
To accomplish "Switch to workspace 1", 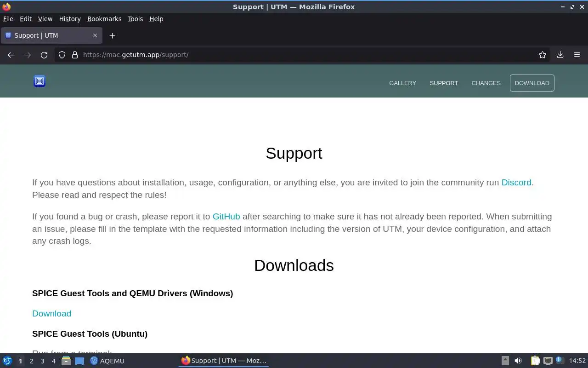I will tap(20, 361).
